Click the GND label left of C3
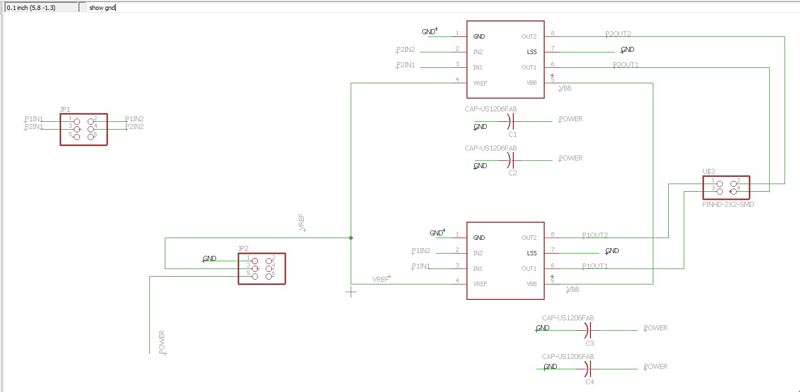 coord(542,328)
